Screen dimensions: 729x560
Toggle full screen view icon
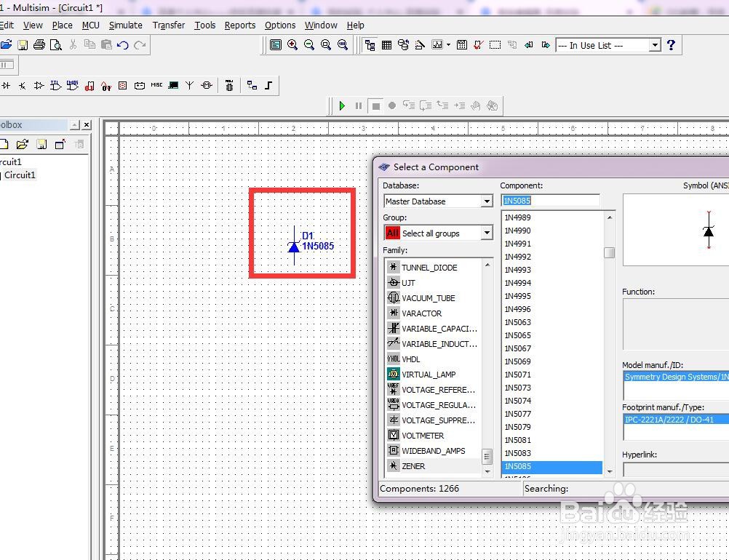click(x=276, y=44)
